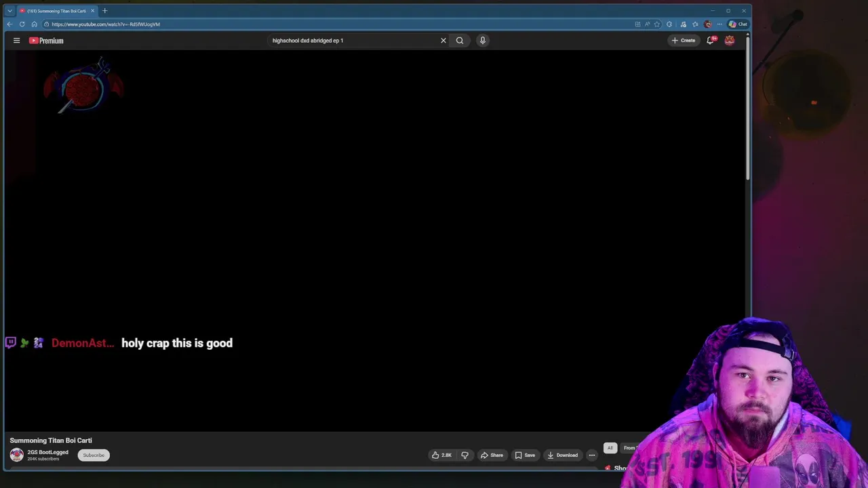Open YouTube account avatar menu
This screenshot has width=868, height=488.
730,41
